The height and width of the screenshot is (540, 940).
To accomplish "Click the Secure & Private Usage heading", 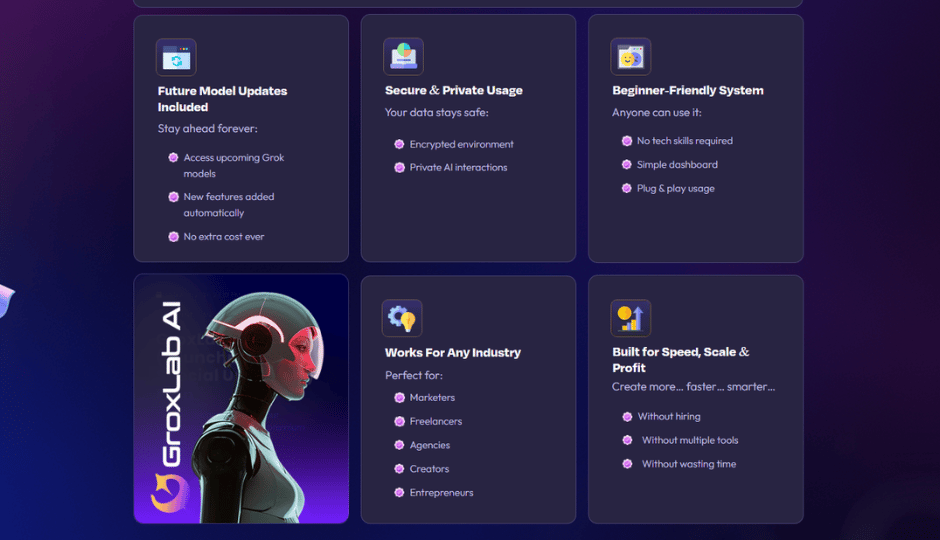I will pos(454,90).
